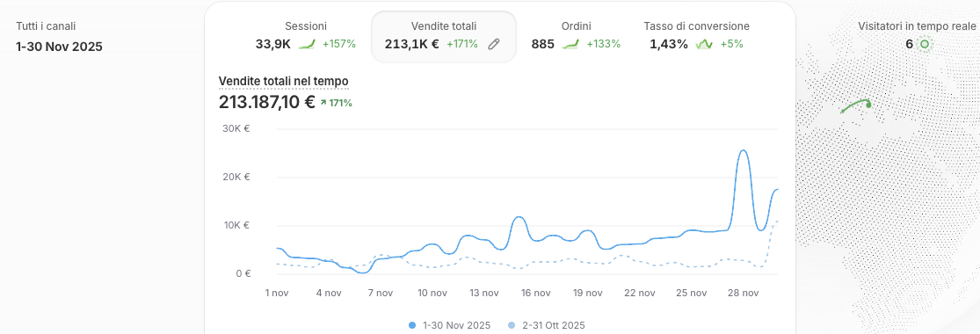Click the 885 orders value
This screenshot has height=334, width=980.
point(542,44)
